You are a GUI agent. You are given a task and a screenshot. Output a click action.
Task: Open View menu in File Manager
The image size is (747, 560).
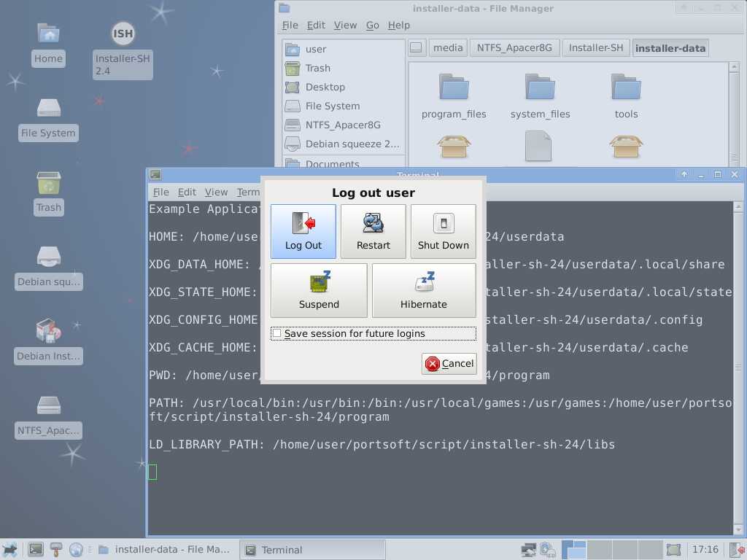pos(345,26)
